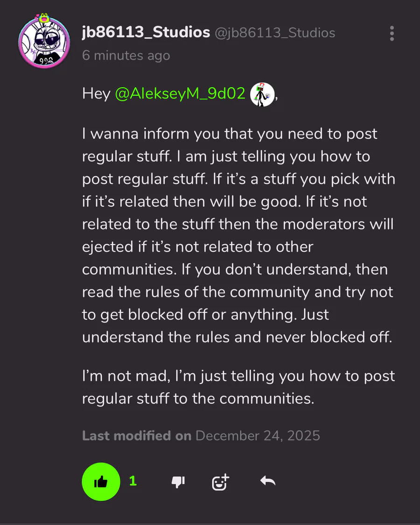The image size is (420, 525).
Task: Add a reaction with the emoji-plus icon
Action: pyautogui.click(x=220, y=482)
